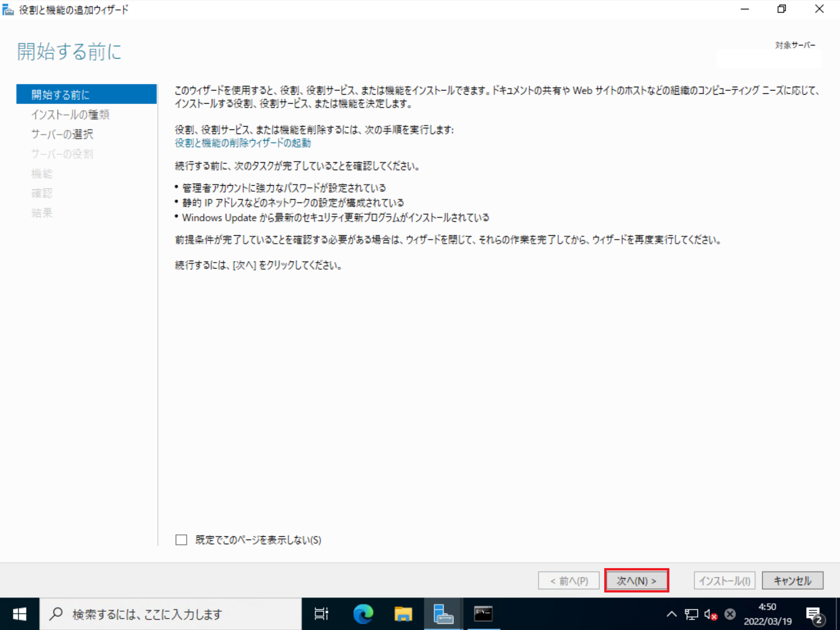Select the サーバーの選択 wizard step
Viewport: 840px width, 630px height.
click(62, 134)
